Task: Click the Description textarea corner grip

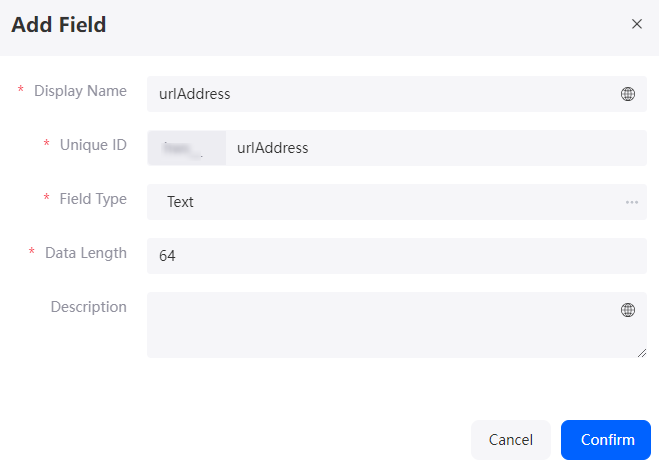Action: (x=642, y=353)
